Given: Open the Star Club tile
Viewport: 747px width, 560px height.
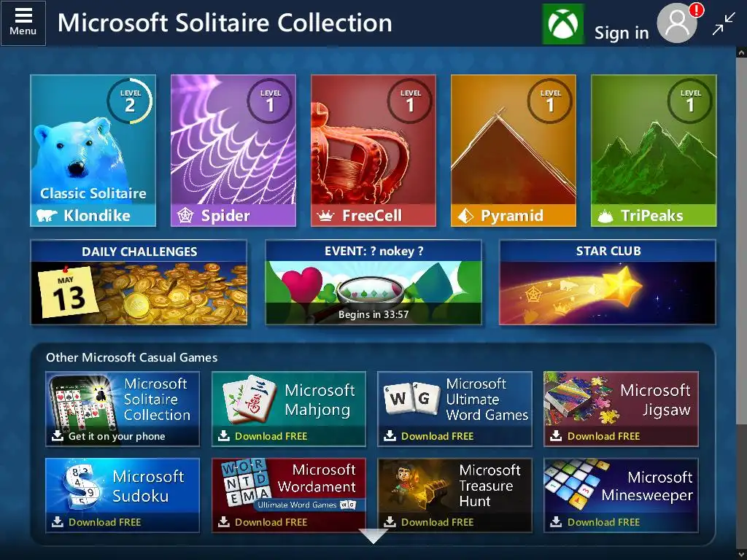Looking at the screenshot, I should pyautogui.click(x=608, y=282).
